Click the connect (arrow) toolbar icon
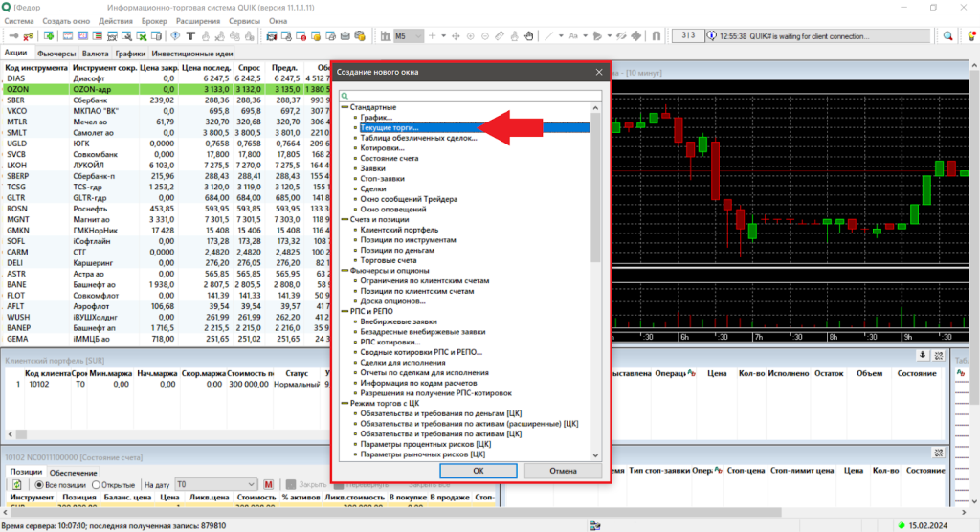The width and height of the screenshot is (980, 532). point(13,36)
